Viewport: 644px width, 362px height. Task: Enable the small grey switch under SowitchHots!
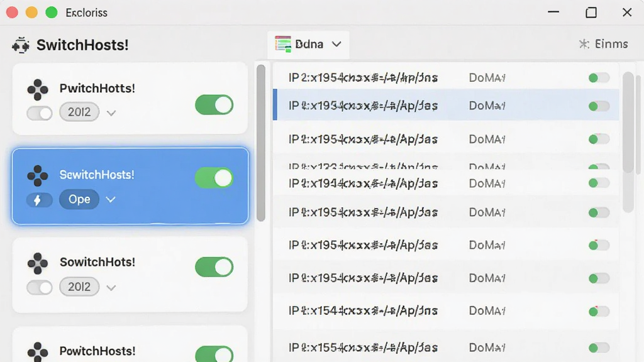(40, 287)
